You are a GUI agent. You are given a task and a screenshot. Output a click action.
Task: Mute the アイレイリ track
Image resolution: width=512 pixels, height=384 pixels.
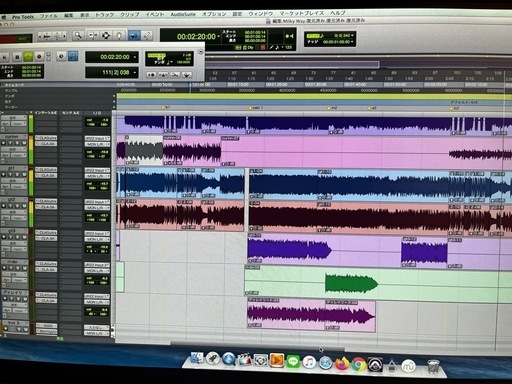(24, 299)
